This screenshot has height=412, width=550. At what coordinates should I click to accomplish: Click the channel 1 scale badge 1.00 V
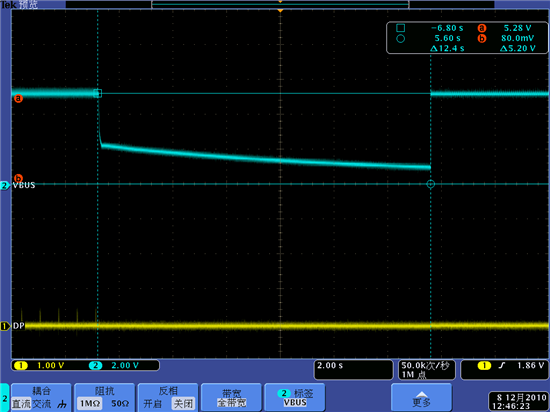pyautogui.click(x=39, y=365)
